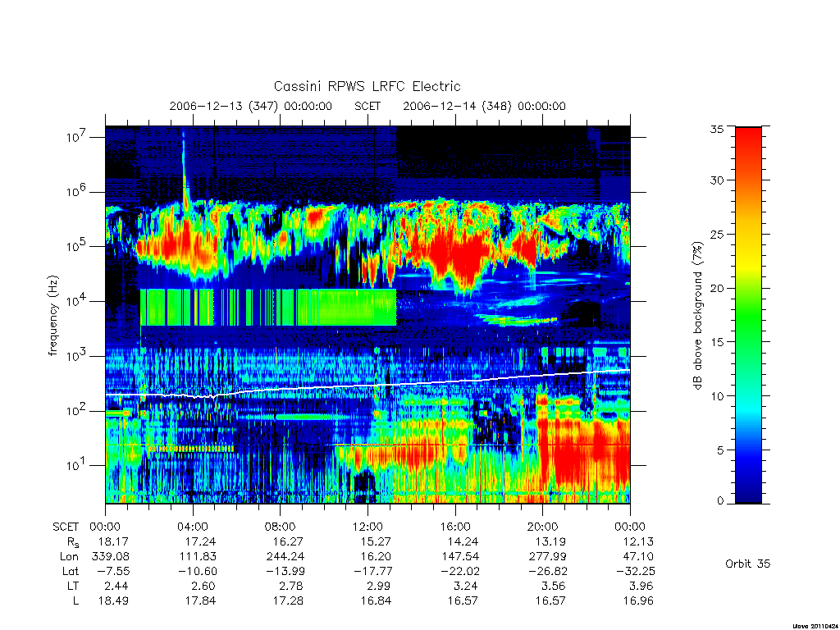Image resolution: width=840 pixels, height=630 pixels.
Task: Click the colorbar tick value 20
Action: click(716, 288)
